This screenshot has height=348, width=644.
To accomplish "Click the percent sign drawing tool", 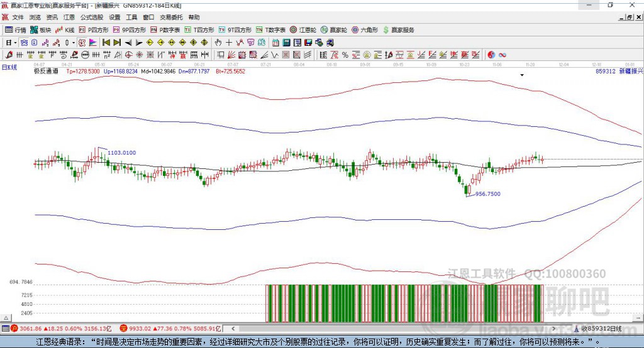I will (345, 55).
